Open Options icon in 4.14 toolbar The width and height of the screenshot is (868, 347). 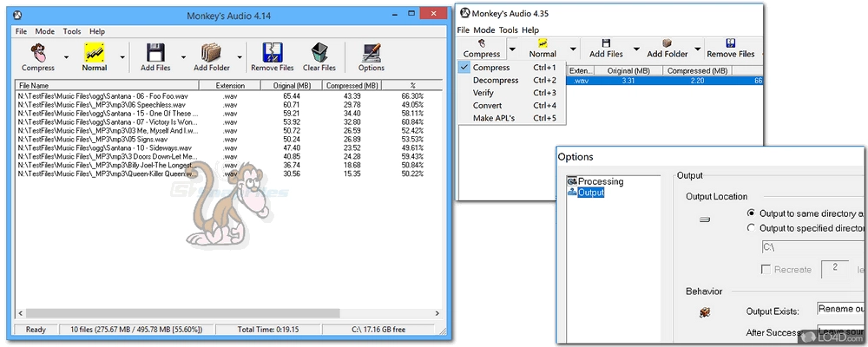coord(371,53)
